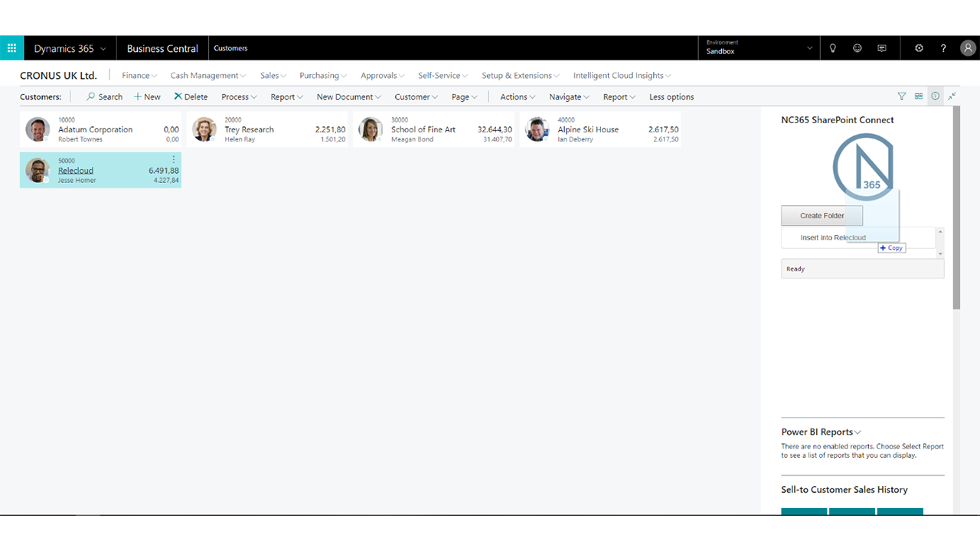
Task: Click Meagan Bond profile photo
Action: [371, 129]
